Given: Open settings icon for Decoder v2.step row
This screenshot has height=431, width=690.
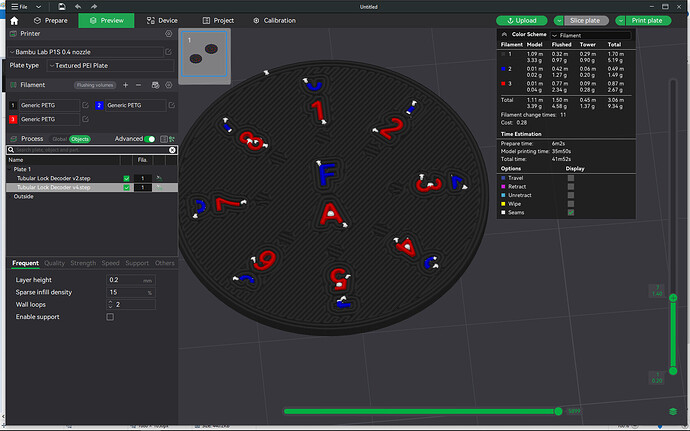Looking at the screenshot, I should coord(159,178).
